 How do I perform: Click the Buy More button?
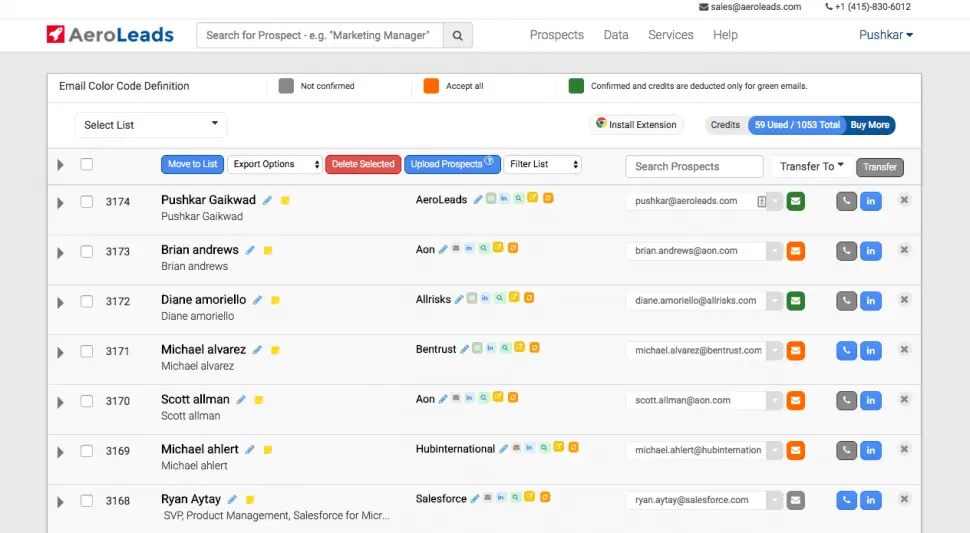coord(870,125)
